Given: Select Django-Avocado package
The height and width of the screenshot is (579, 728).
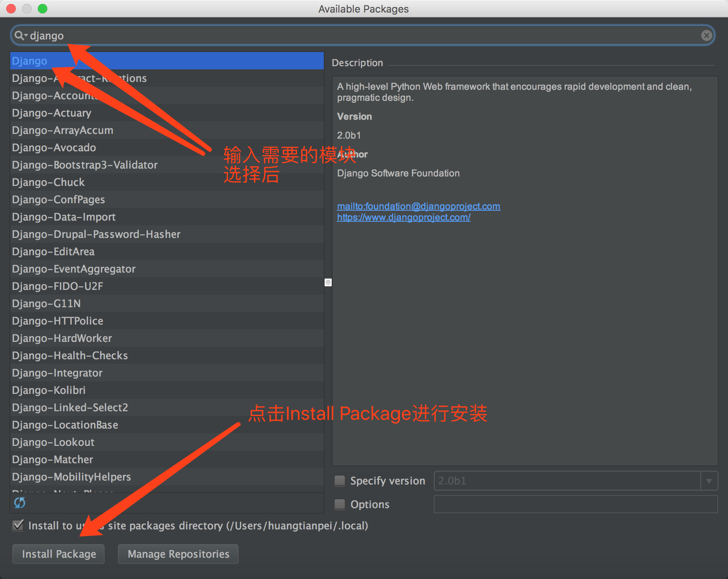Looking at the screenshot, I should tap(167, 147).
